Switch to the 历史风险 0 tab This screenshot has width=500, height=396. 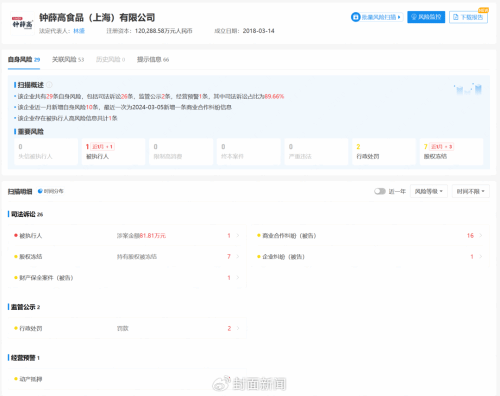tap(110, 60)
